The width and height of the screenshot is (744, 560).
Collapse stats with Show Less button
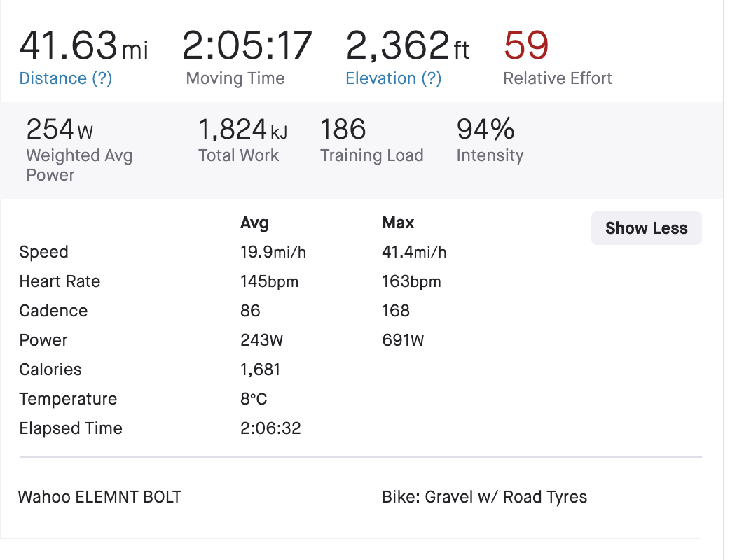click(646, 228)
